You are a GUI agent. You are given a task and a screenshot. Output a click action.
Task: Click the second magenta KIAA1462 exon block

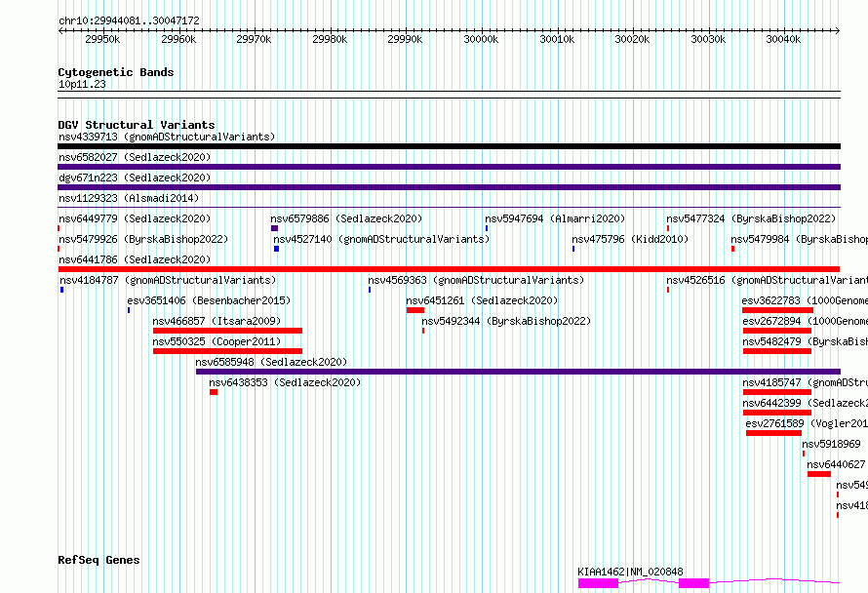pyautogui.click(x=694, y=583)
